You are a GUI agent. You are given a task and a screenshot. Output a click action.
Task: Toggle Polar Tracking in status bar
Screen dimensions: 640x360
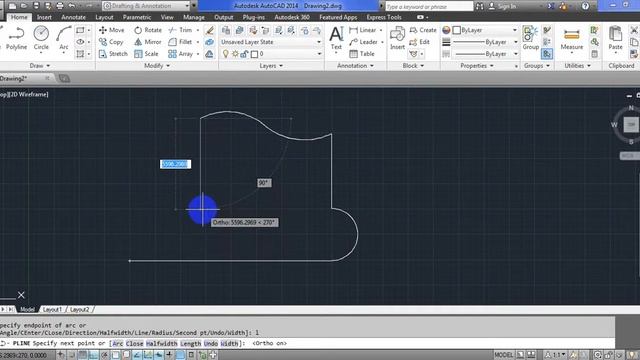tap(104, 355)
